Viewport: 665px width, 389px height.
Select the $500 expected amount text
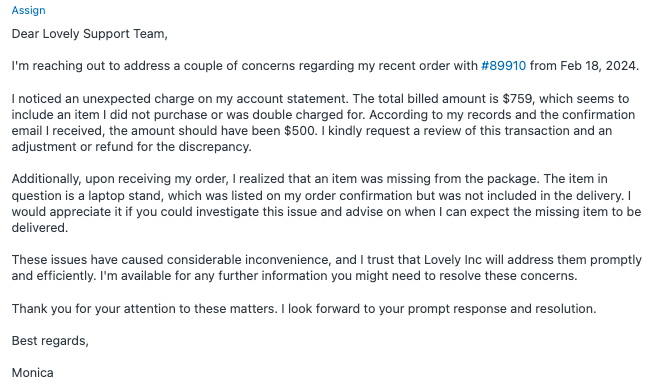pyautogui.click(x=300, y=131)
